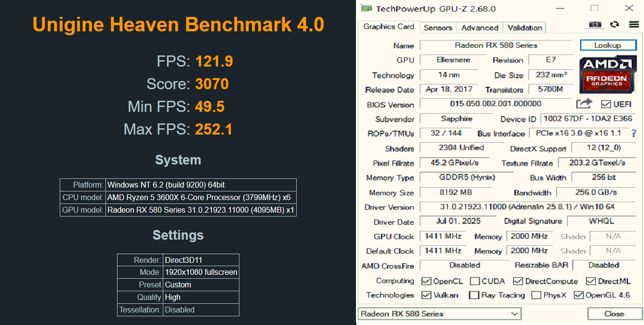The height and width of the screenshot is (325, 644).
Task: Click the AMD CrossFire field Disabled
Action: click(x=464, y=265)
